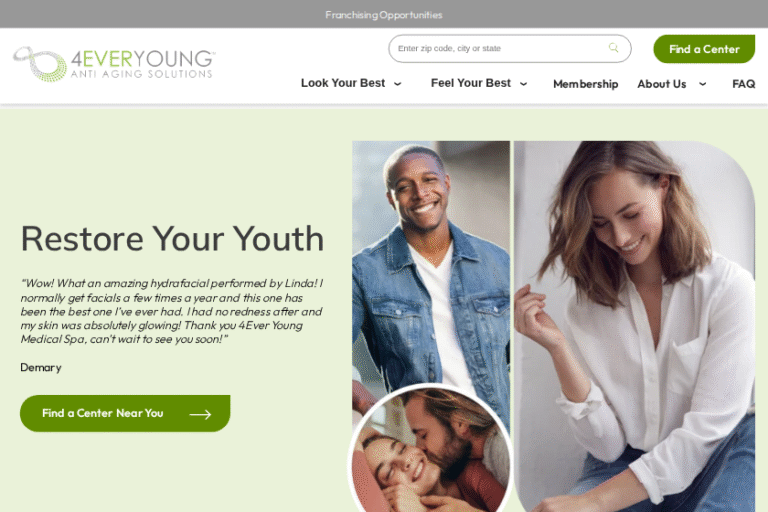Click the woman in white shirt photo

point(634,326)
